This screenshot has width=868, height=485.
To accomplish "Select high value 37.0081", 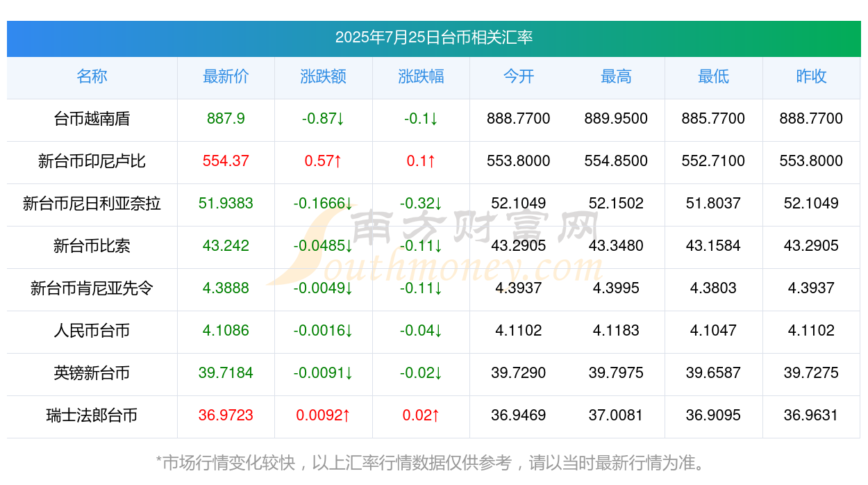I will pyautogui.click(x=616, y=416).
